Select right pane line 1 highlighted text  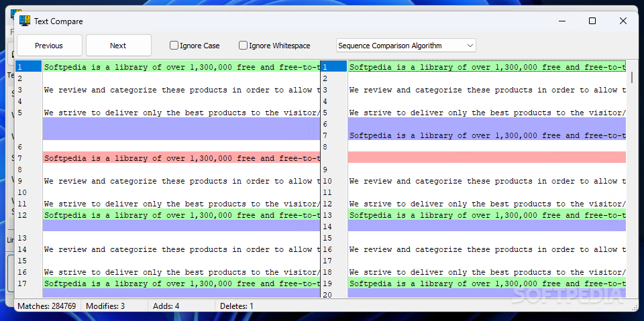[x=487, y=67]
